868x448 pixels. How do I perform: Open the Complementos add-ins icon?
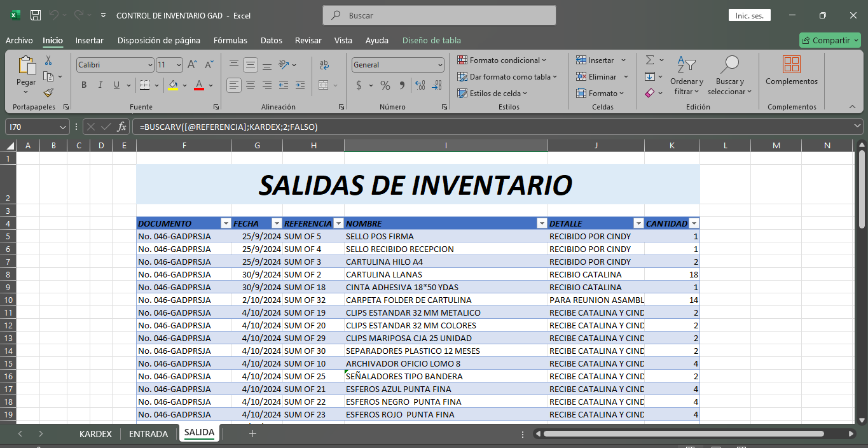point(792,71)
